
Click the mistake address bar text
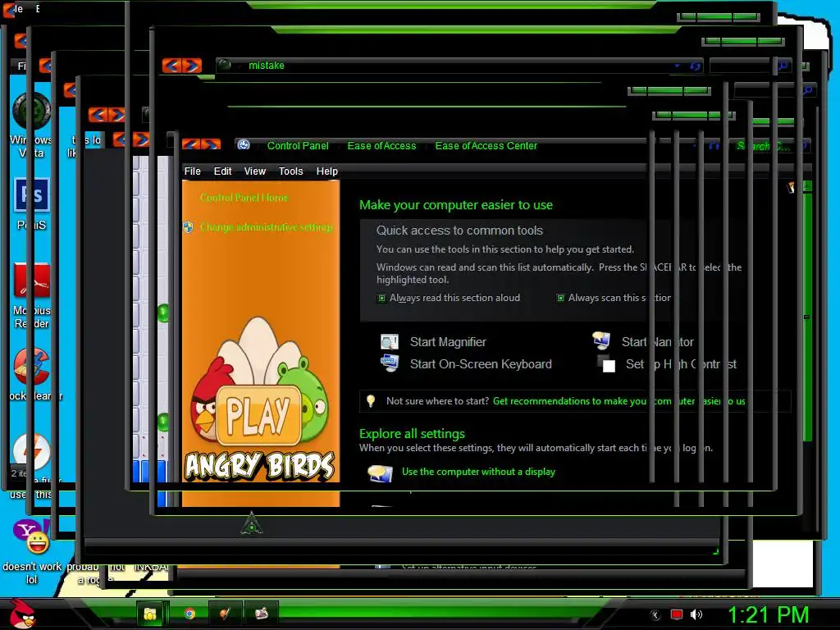pyautogui.click(x=267, y=66)
